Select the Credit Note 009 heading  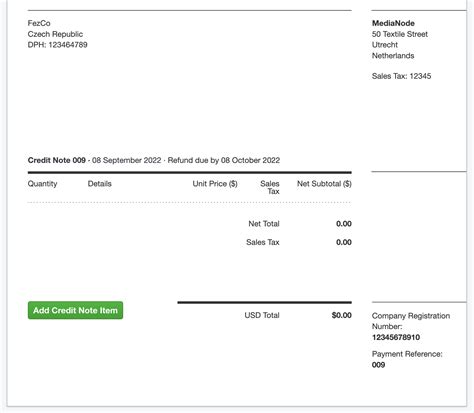57,160
